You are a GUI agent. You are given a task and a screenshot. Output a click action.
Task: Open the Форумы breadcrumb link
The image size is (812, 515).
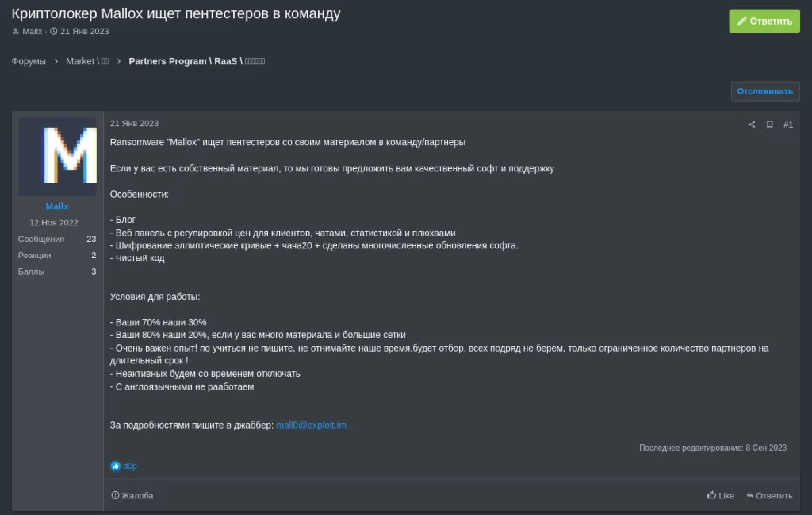click(29, 61)
